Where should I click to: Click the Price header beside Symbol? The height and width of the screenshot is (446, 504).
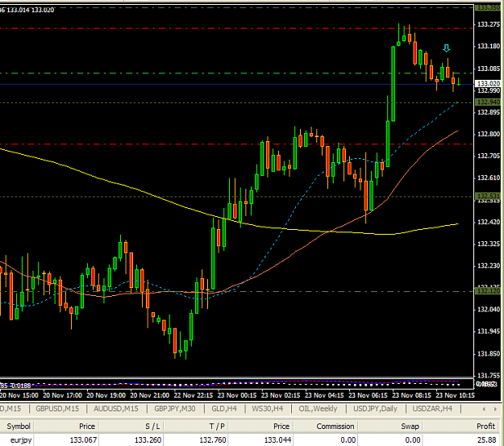click(87, 427)
